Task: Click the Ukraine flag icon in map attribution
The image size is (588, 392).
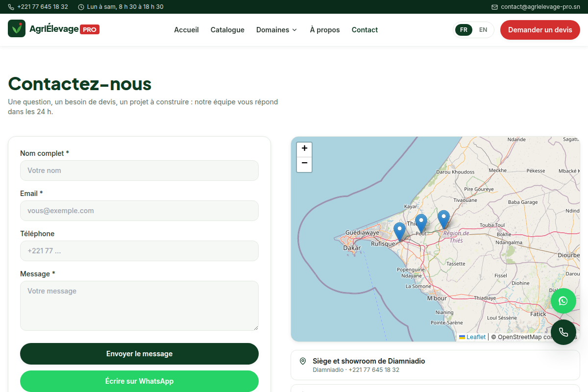Action: (462, 337)
